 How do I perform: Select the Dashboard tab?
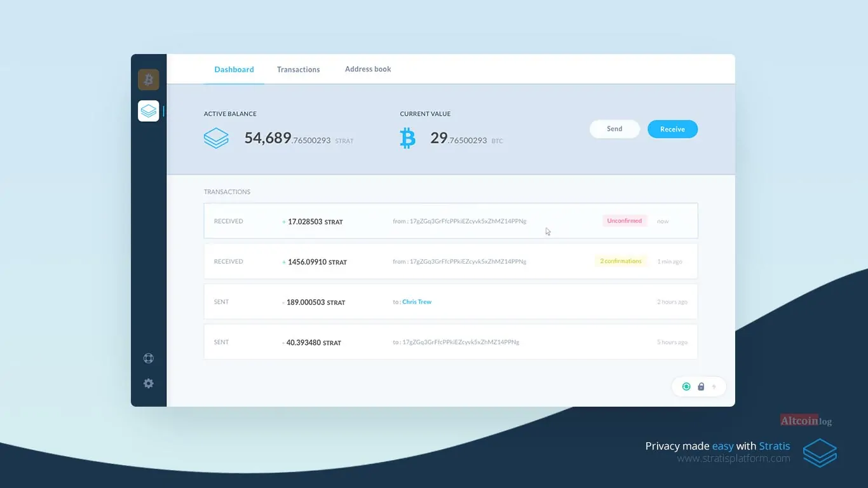(x=234, y=69)
